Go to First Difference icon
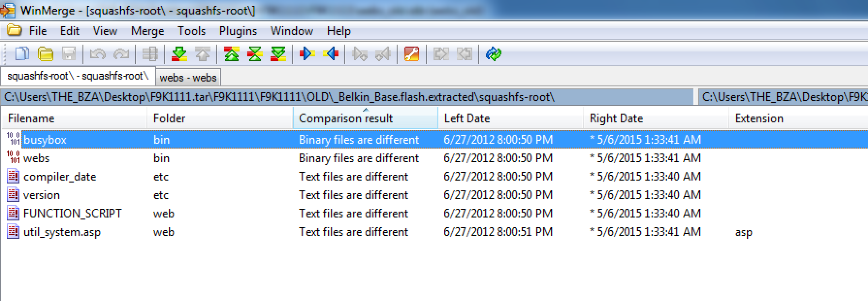 click(231, 54)
